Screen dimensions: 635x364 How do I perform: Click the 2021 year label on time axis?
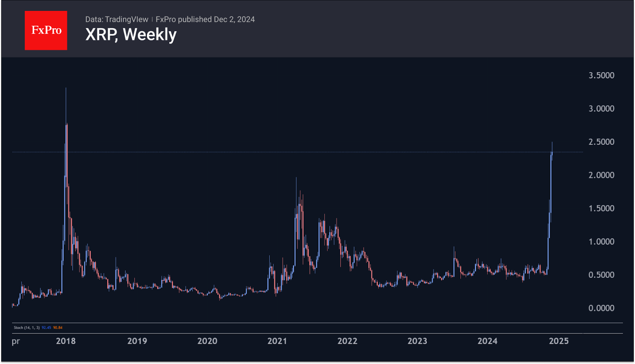click(277, 341)
